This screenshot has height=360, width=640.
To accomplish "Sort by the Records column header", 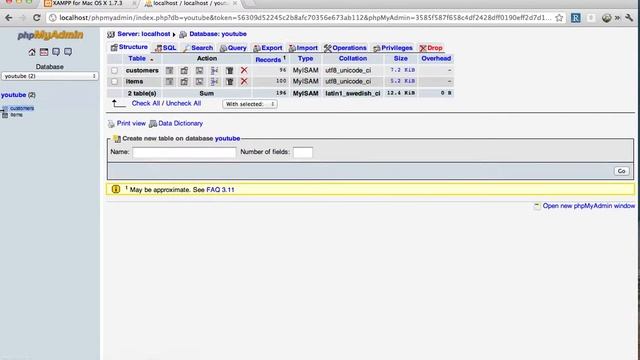I will pos(268,60).
